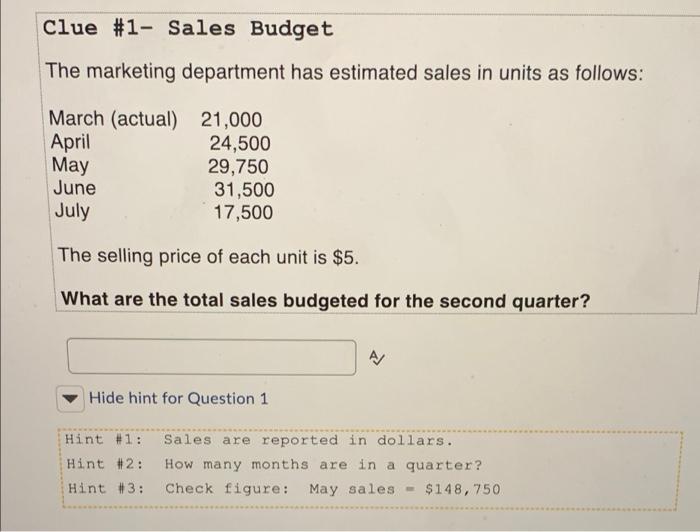
Task: Select the 17,500 July units value
Action: (x=243, y=212)
